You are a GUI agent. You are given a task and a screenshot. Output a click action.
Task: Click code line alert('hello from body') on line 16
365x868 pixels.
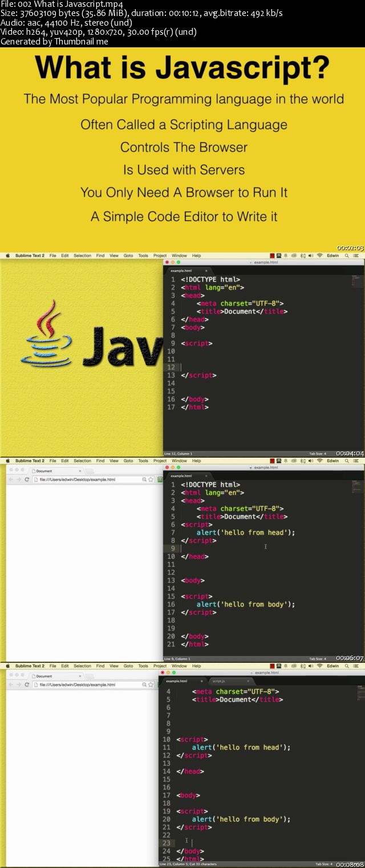pos(245,604)
